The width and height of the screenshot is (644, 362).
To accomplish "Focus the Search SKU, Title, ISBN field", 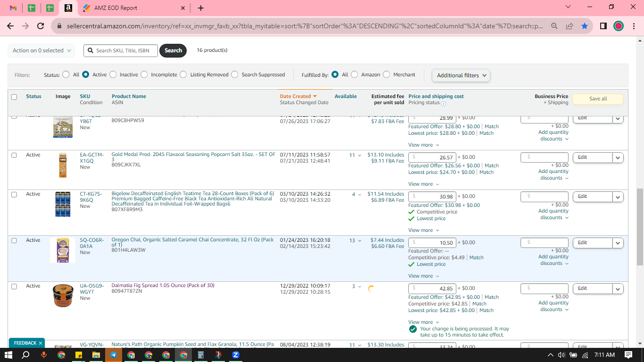I will click(x=121, y=50).
